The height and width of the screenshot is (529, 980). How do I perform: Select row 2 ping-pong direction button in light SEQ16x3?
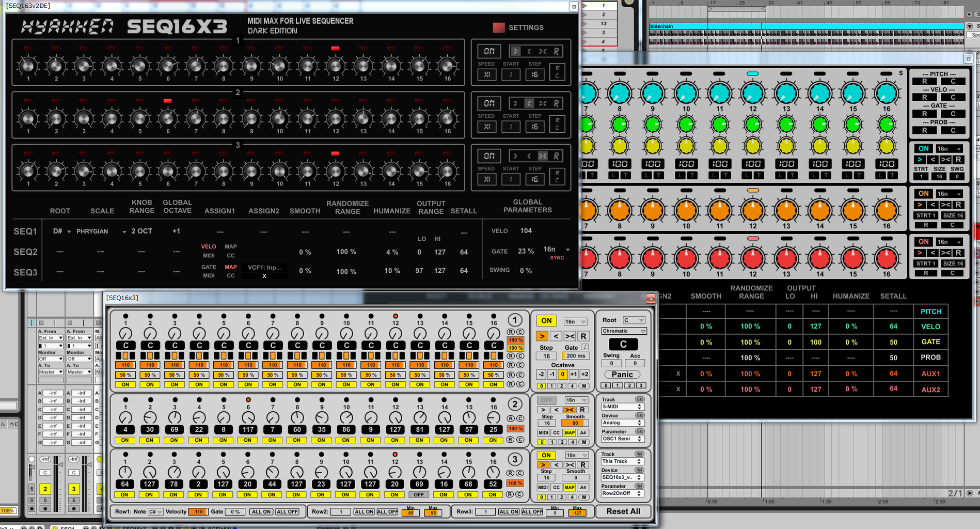pos(569,410)
